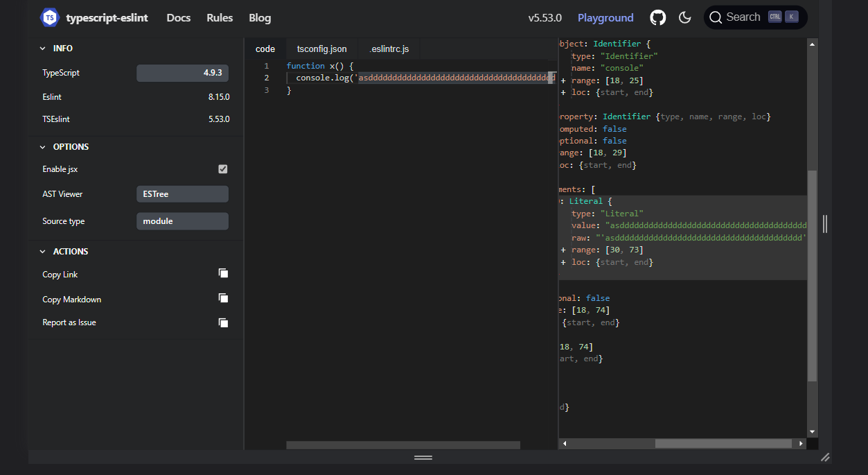This screenshot has height=475, width=868.
Task: Click the AST vertical scrollbar down arrow
Action: click(x=813, y=431)
